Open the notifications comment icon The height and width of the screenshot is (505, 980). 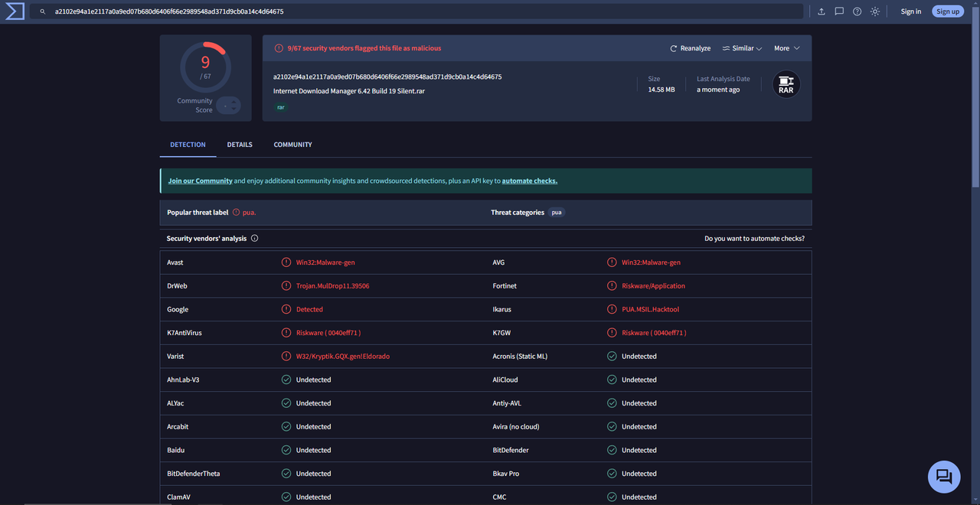coord(839,11)
